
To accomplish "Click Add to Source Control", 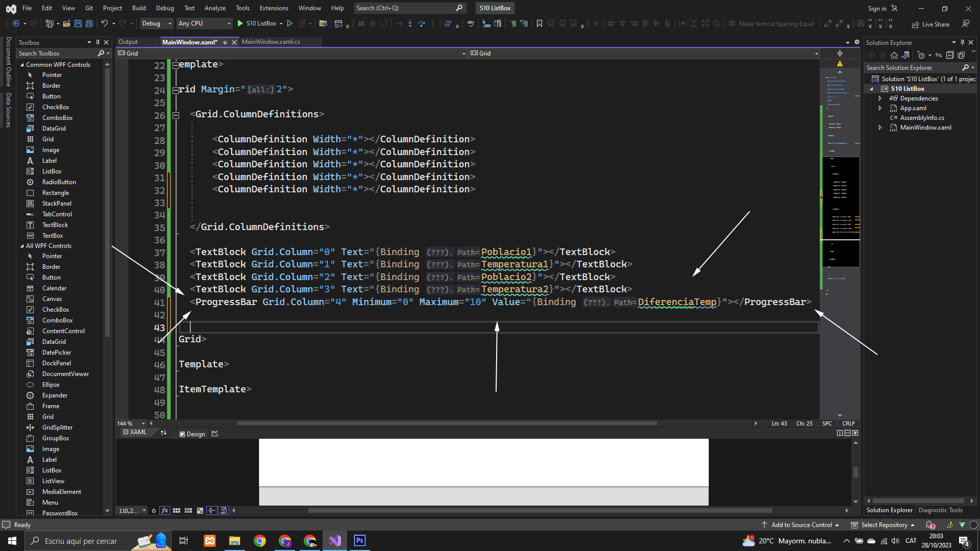I will [x=801, y=525].
